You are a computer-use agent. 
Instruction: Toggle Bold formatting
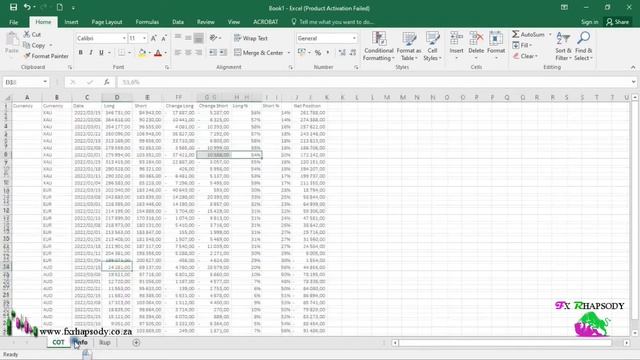(x=81, y=53)
